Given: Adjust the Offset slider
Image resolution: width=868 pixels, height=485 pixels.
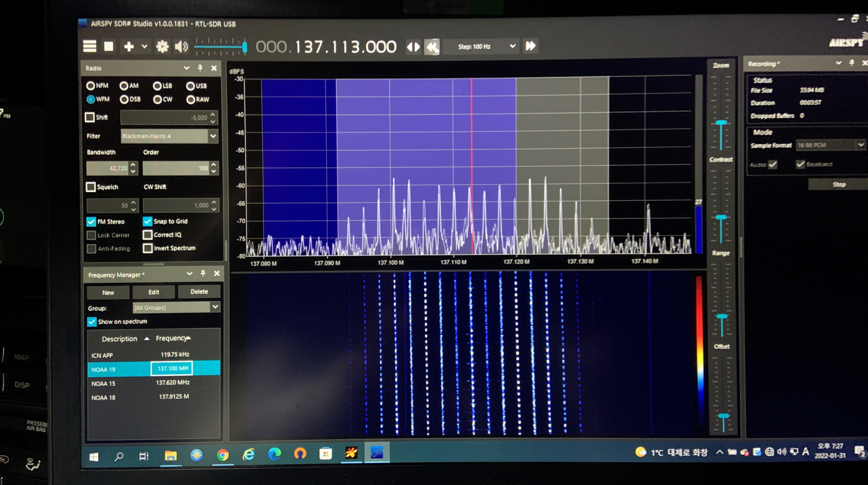Looking at the screenshot, I should [x=723, y=417].
